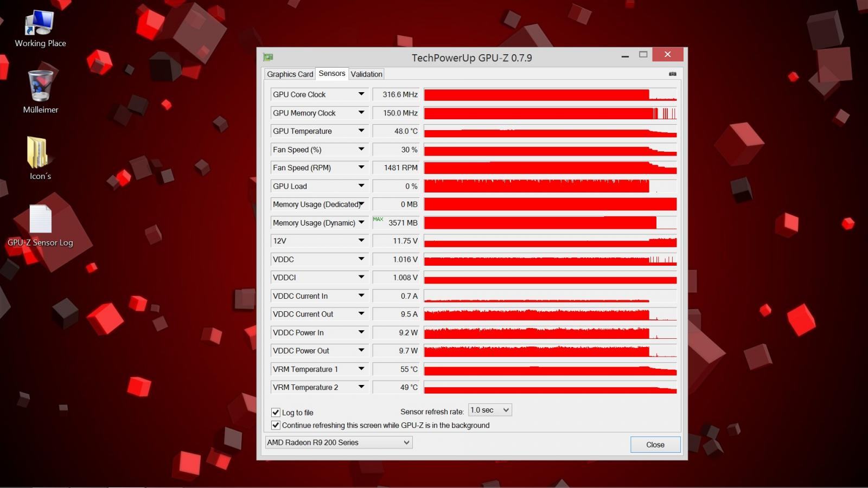Click the 0.7 A current in value
868x488 pixels.
[397, 296]
